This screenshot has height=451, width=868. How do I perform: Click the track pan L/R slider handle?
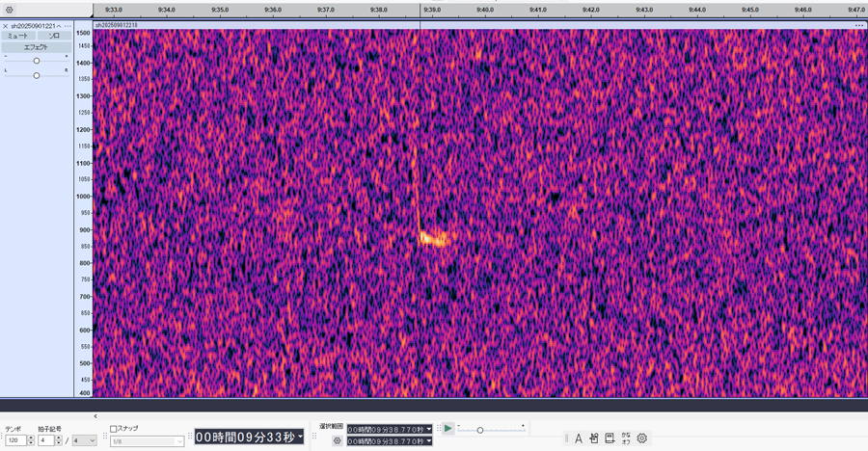coord(37,75)
